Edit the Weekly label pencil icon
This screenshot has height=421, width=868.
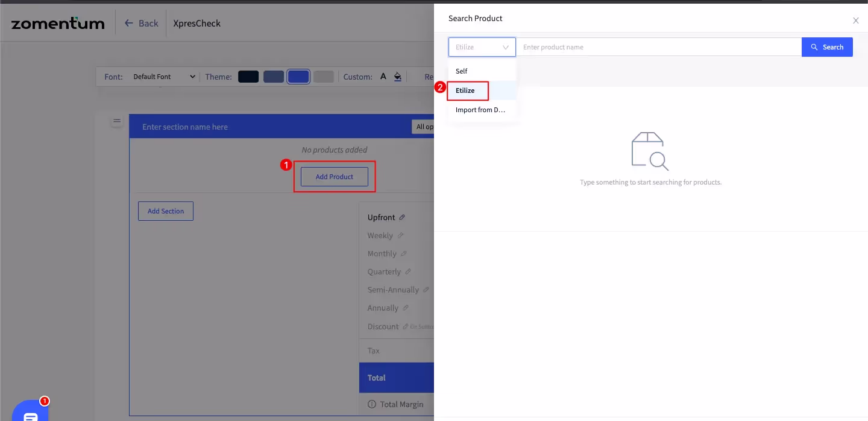pyautogui.click(x=400, y=235)
